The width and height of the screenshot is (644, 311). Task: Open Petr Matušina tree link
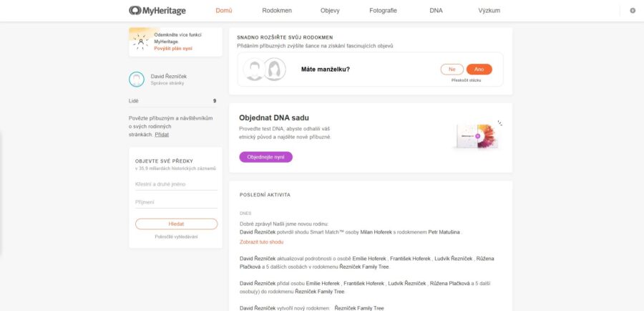444,232
